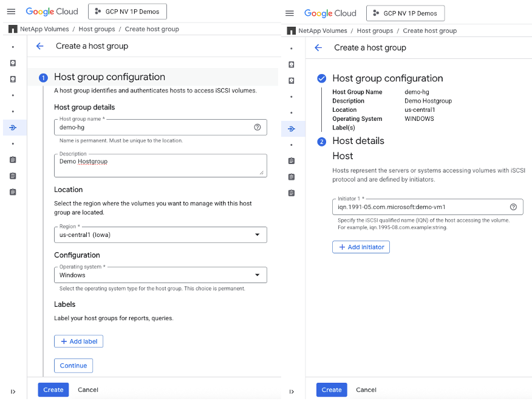Expand sidebar using bottom-left arrow icon, left panel
The height and width of the screenshot is (401, 532).
13,392
